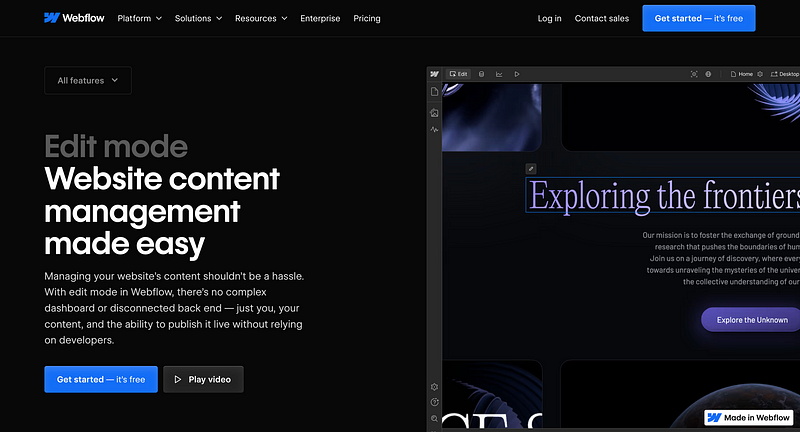Click the hero Get started — it's free button
The height and width of the screenshot is (432, 800).
[x=101, y=379]
